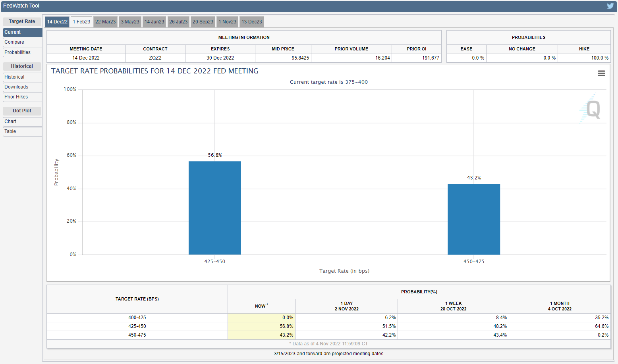This screenshot has width=618, height=364.
Task: Click the 48.2% one-week probability cell
Action: click(x=453, y=326)
